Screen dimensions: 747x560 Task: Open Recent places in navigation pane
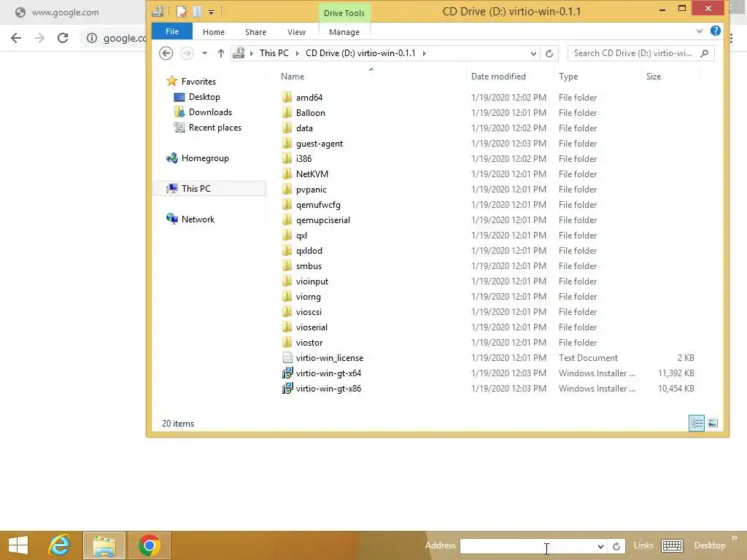tap(215, 128)
